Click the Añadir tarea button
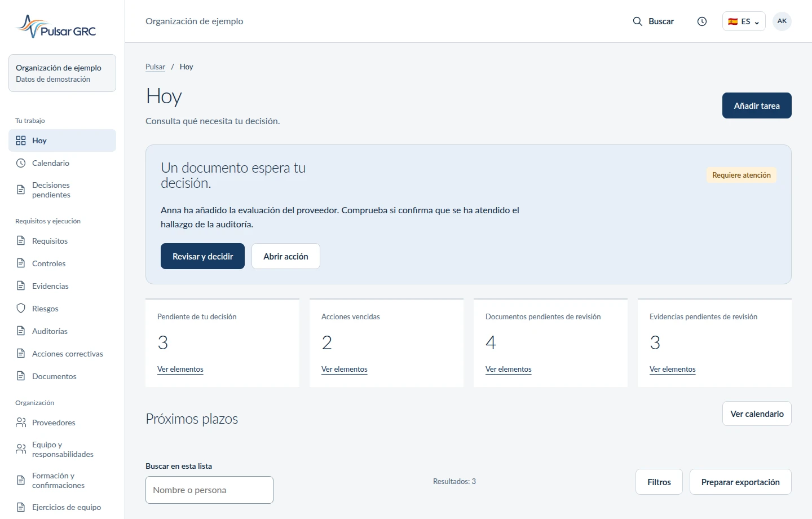This screenshot has width=812, height=519. coord(757,105)
